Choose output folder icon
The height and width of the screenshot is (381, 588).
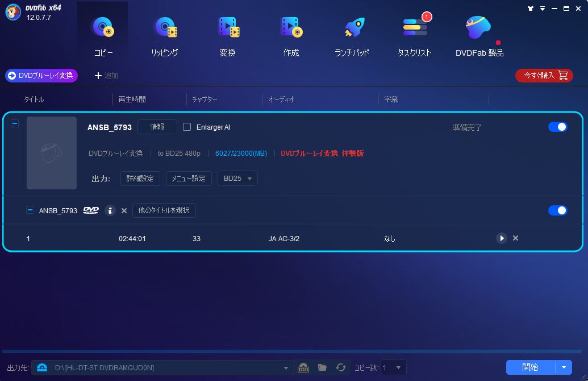pyautogui.click(x=322, y=367)
